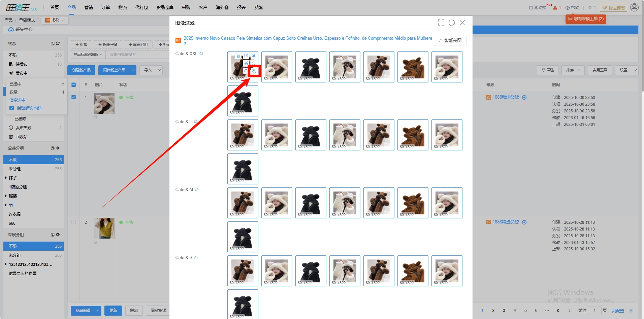Viewport: 644px width, 319px height.
Task: Click the translate image icon on first thumbnail
Action: (x=254, y=71)
